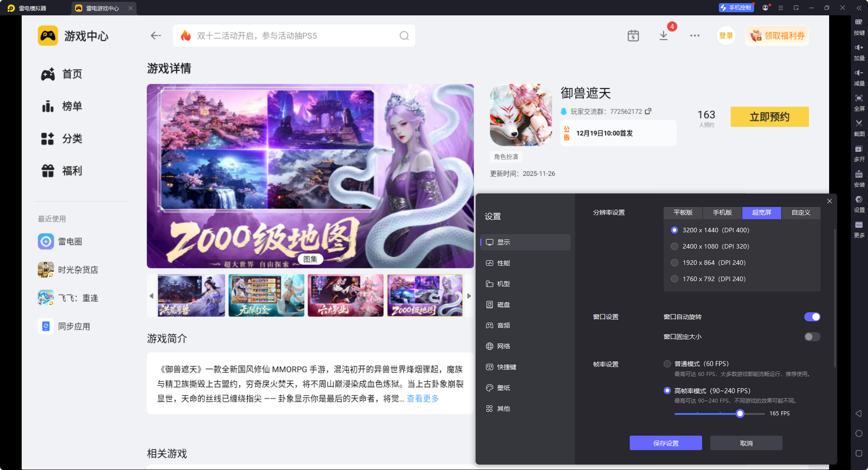Click 保存设置 button
Image resolution: width=868 pixels, height=470 pixels.
[666, 443]
